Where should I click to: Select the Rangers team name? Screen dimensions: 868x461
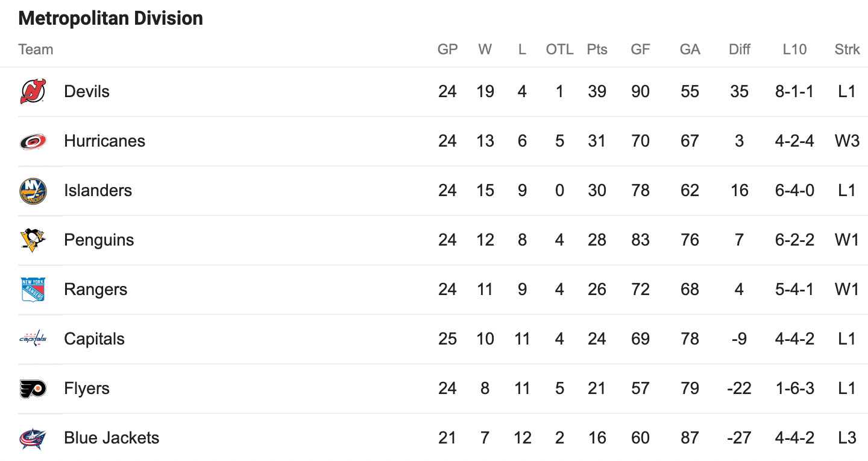click(96, 290)
